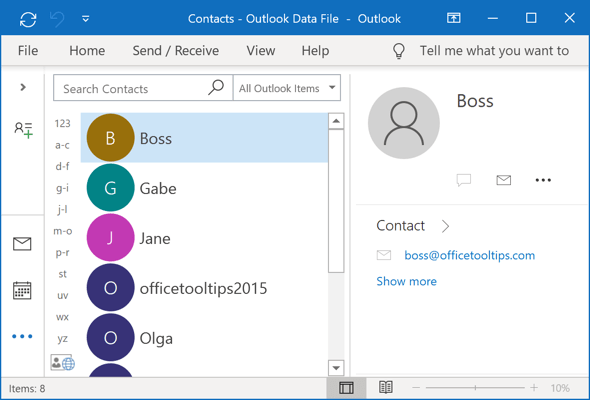The width and height of the screenshot is (590, 400).
Task: Click the contact index language globe icon
Action: coord(62,362)
